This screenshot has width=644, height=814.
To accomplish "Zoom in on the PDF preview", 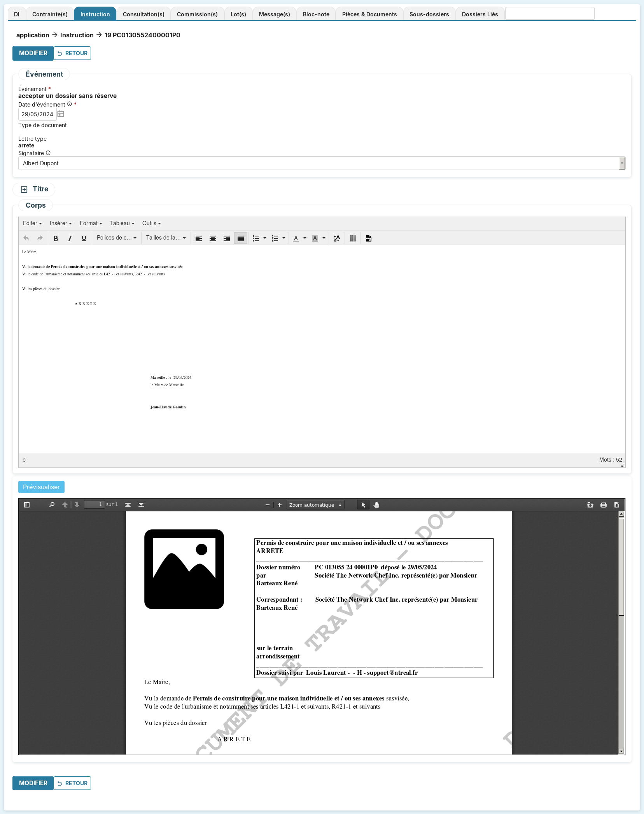I will (x=279, y=505).
